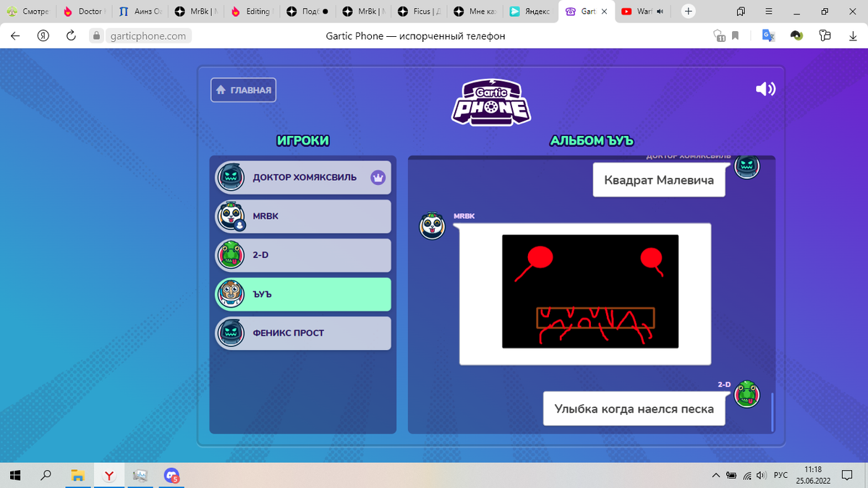Open the notification center
The width and height of the screenshot is (868, 488).
click(x=847, y=475)
